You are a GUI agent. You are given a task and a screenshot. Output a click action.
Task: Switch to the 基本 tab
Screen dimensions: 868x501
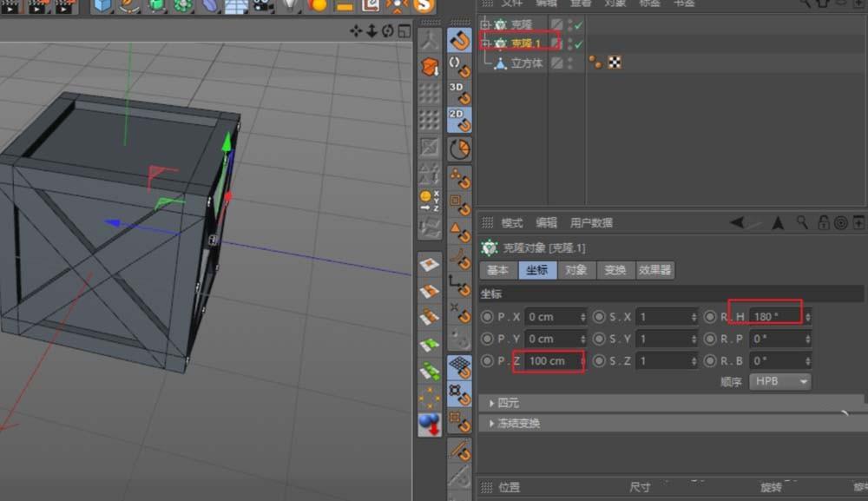[x=497, y=270]
